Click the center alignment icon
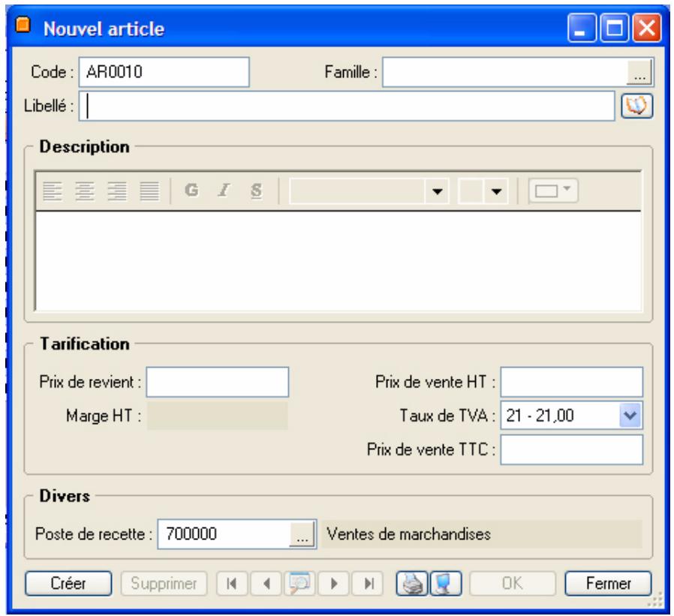Screen dimensions: 674x616 pos(85,191)
